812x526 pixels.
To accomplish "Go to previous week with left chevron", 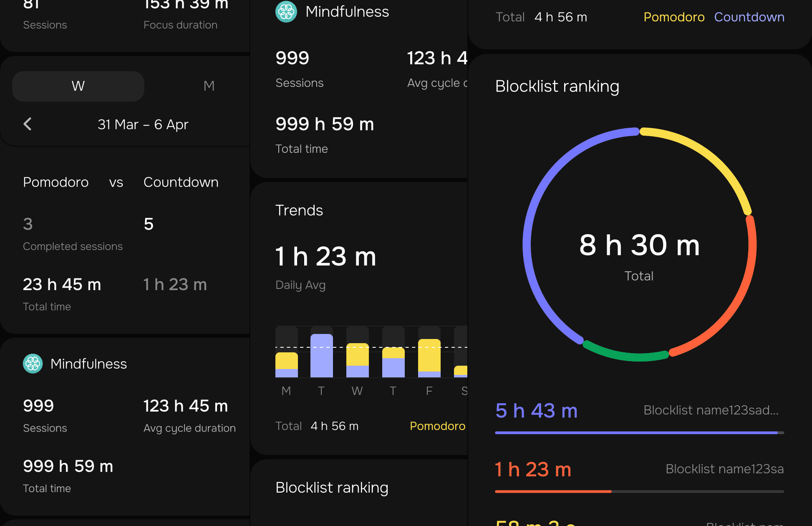I will (x=28, y=124).
